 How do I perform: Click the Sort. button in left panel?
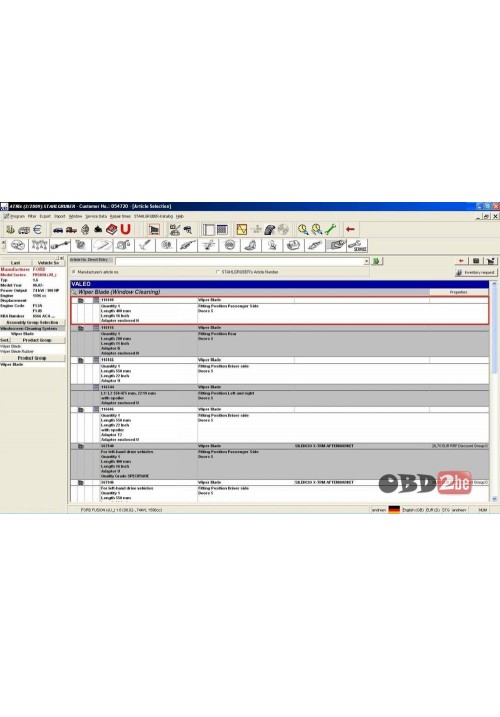click(5, 340)
